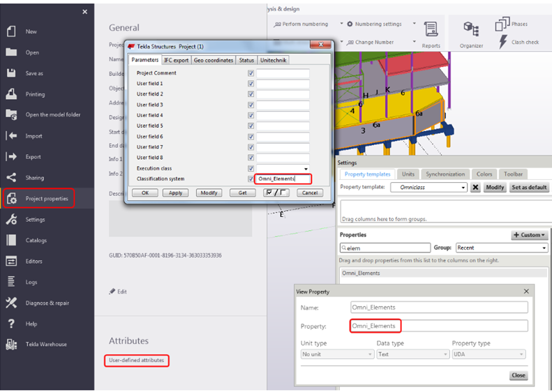Screen dimensions: 552x392
Task: Expand the Property template Omniclass dropdown
Action: (463, 188)
